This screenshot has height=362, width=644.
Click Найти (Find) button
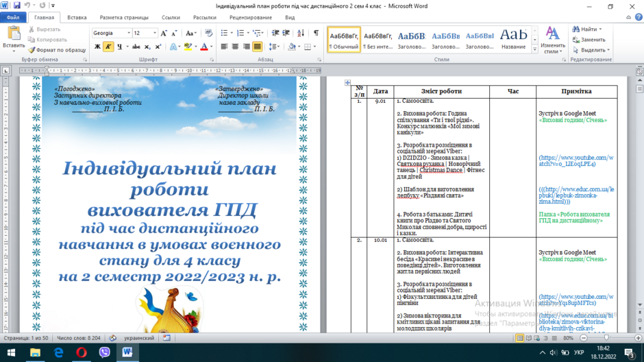tap(587, 29)
